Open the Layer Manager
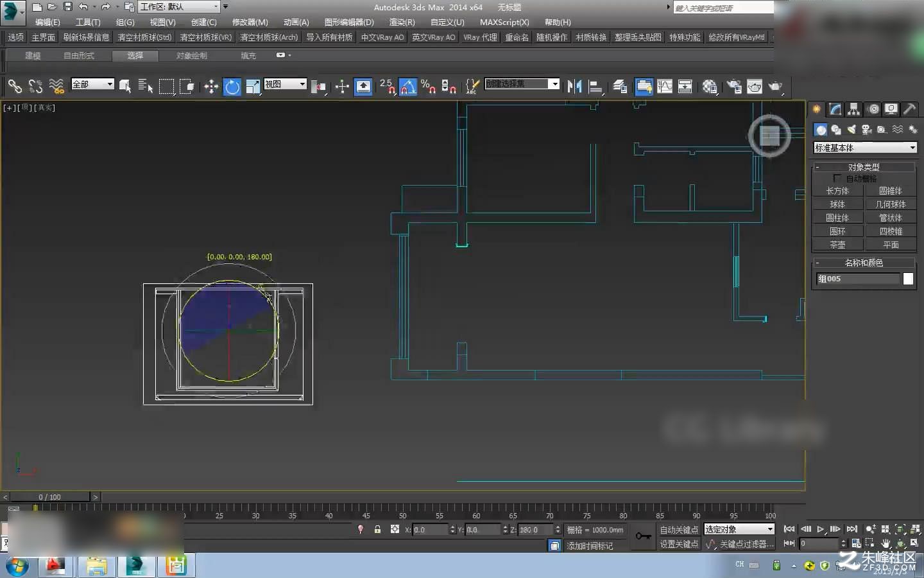Viewport: 924px width, 578px height. 620,86
